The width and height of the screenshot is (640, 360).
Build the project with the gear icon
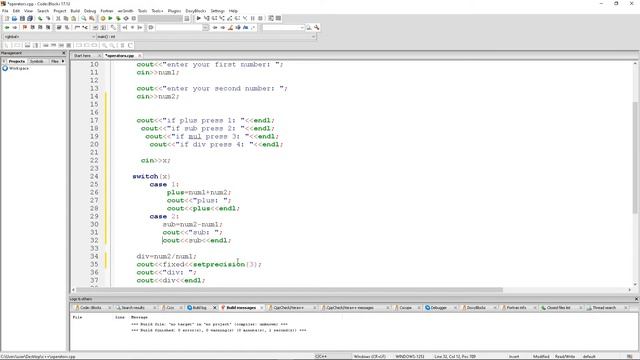(103, 18)
